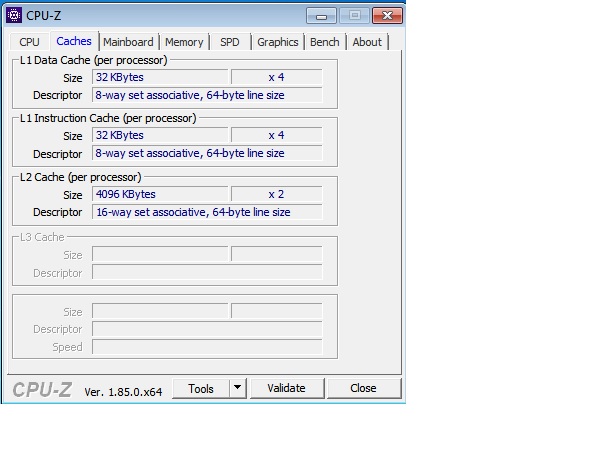Select the Caches tab

[74, 41]
